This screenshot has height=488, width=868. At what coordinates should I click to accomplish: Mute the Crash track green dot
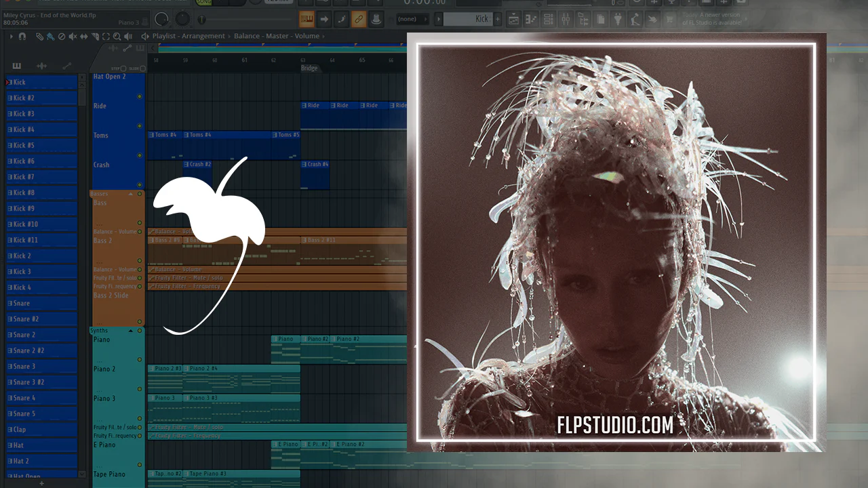point(140,185)
